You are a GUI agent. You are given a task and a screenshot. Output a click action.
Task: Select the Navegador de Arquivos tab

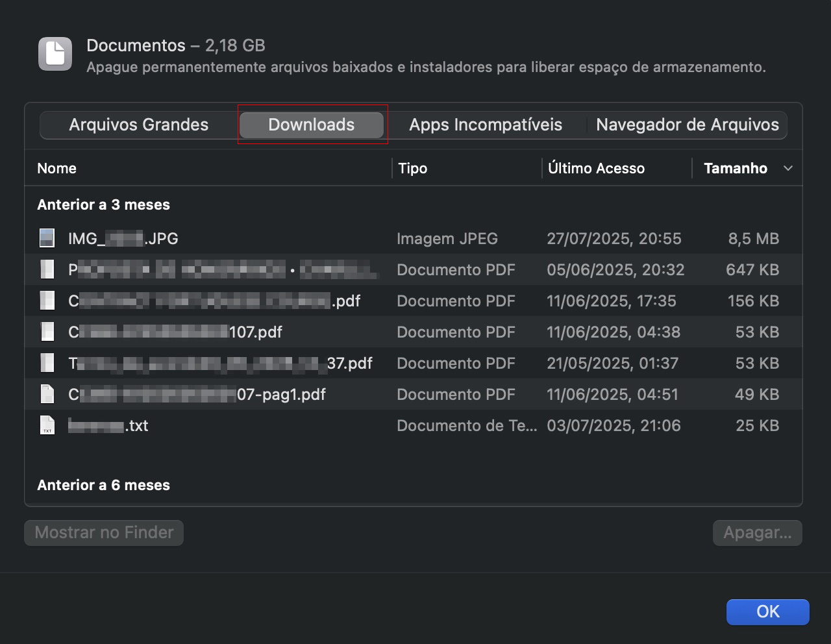point(688,125)
